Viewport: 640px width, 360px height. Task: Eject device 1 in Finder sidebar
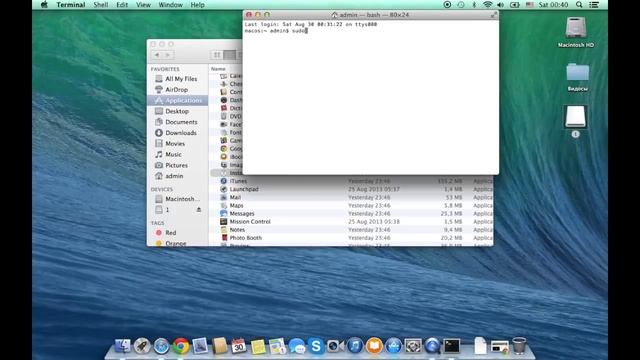(x=199, y=209)
